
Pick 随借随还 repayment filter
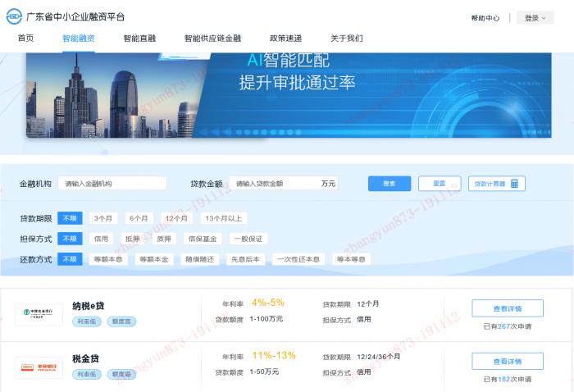(200, 259)
